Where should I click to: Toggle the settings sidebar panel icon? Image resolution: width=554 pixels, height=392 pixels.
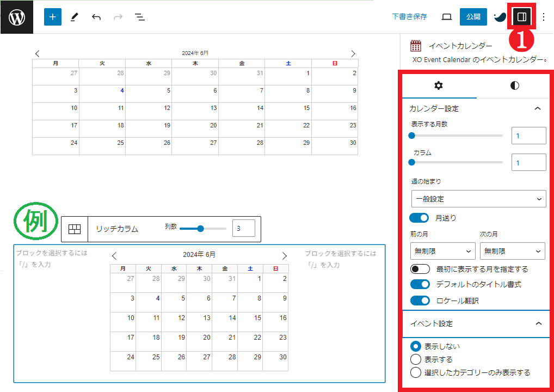[521, 17]
